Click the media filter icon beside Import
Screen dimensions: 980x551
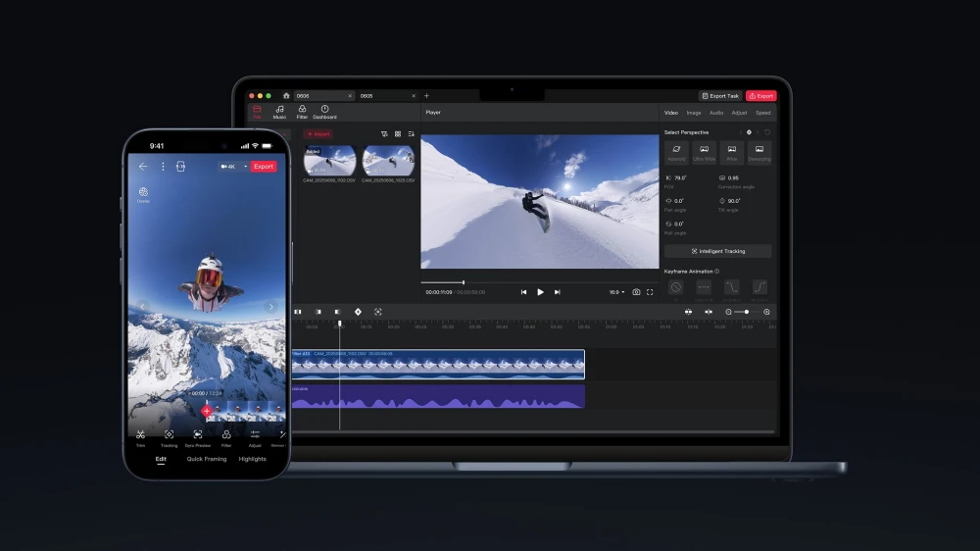[384, 134]
